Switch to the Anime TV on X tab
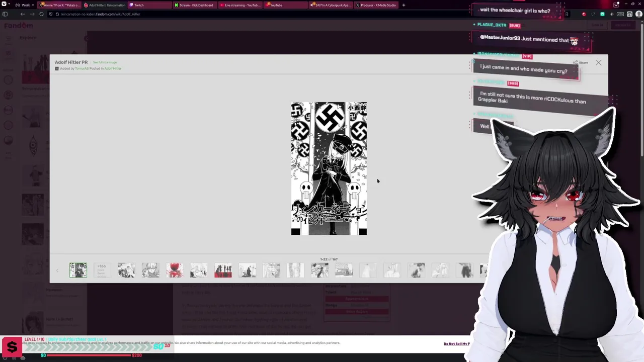Image resolution: width=644 pixels, height=362 pixels. pyautogui.click(x=60, y=5)
